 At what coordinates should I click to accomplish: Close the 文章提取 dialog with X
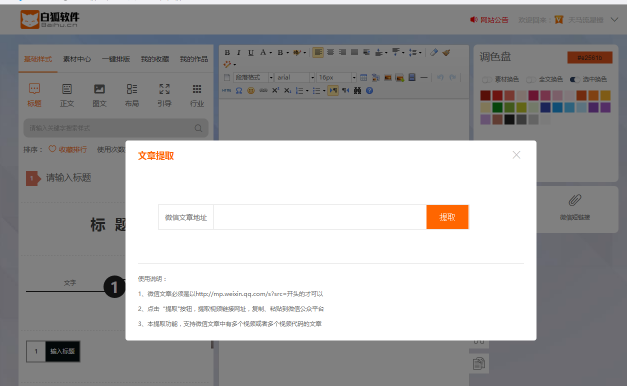516,155
